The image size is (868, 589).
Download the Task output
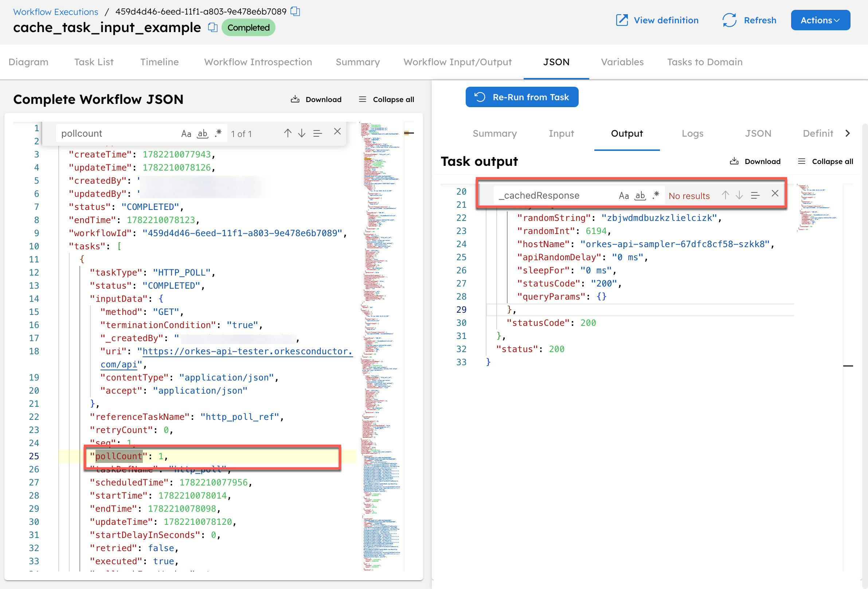coord(755,161)
